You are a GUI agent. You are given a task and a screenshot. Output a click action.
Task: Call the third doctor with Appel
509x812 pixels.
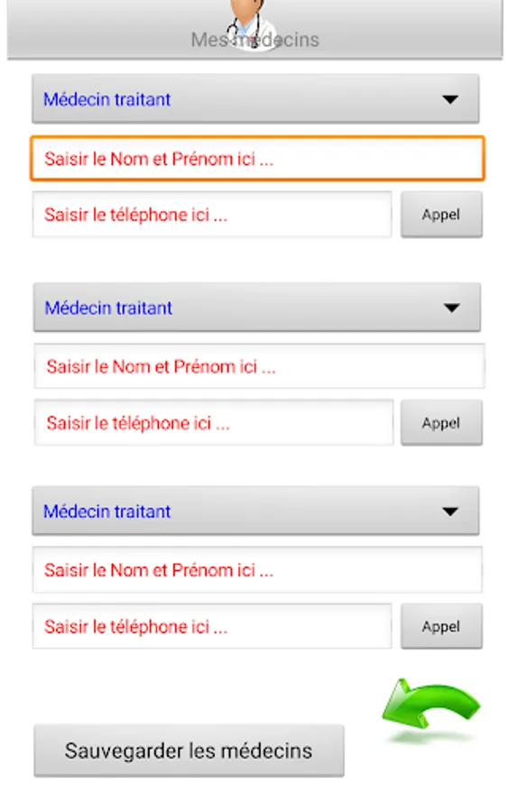click(x=441, y=626)
